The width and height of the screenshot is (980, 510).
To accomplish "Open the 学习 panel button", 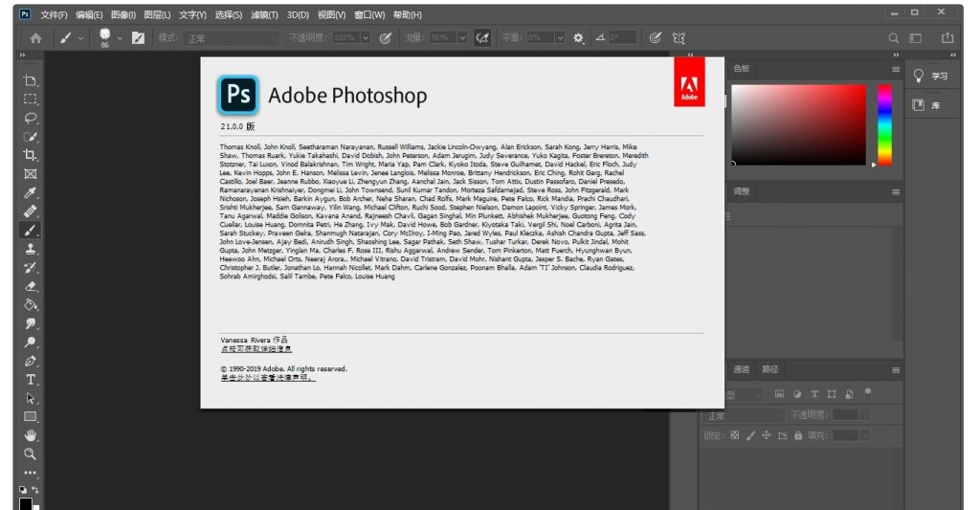I will pyautogui.click(x=930, y=77).
